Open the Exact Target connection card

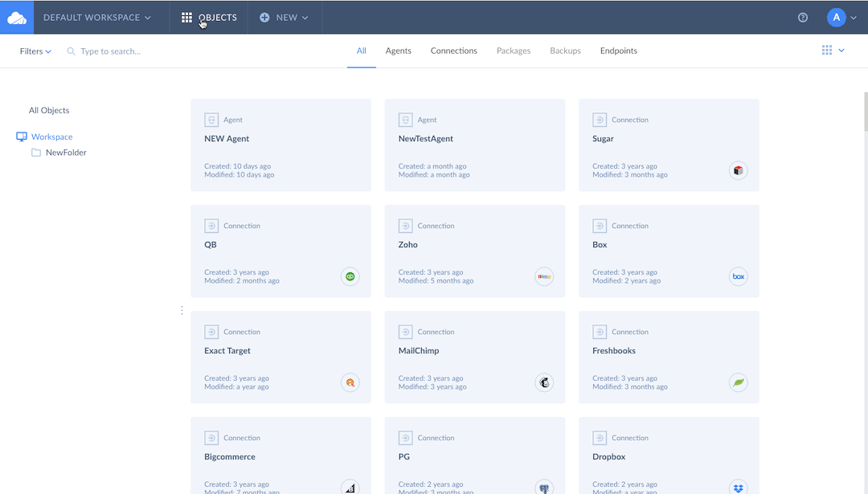click(x=280, y=357)
